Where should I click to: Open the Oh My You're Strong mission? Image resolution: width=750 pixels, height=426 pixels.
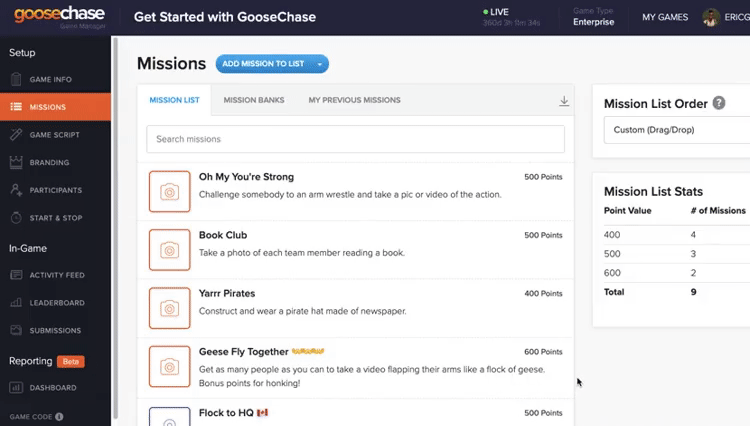point(246,177)
